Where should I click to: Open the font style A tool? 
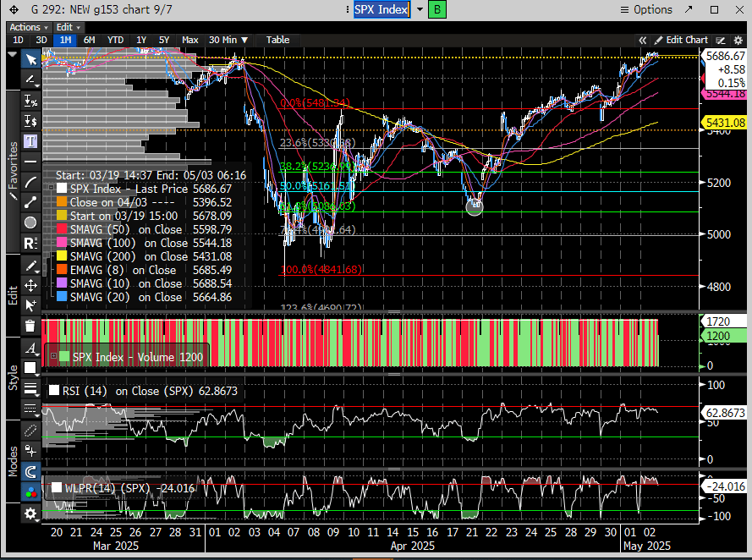tap(30, 348)
